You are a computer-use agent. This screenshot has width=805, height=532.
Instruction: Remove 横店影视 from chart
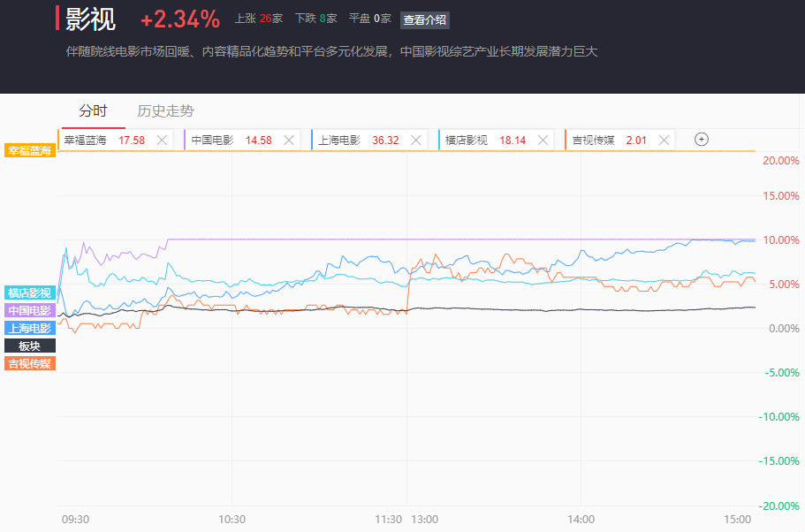(x=543, y=140)
